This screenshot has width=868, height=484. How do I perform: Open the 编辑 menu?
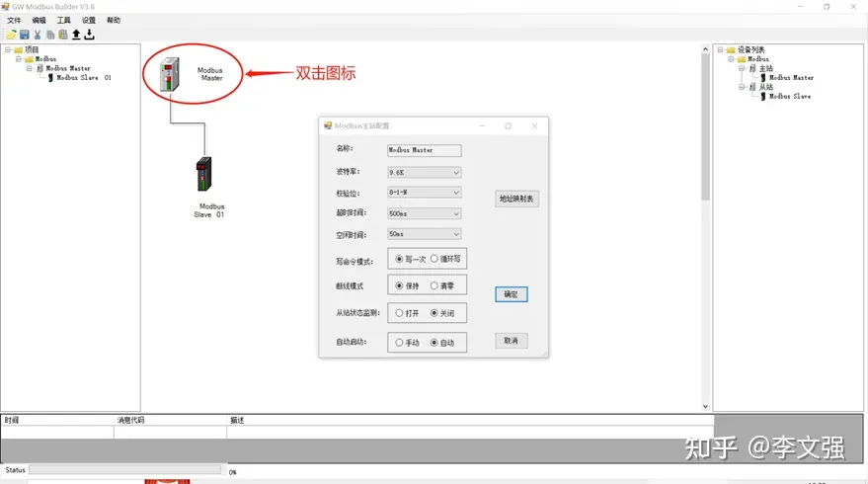pyautogui.click(x=39, y=21)
